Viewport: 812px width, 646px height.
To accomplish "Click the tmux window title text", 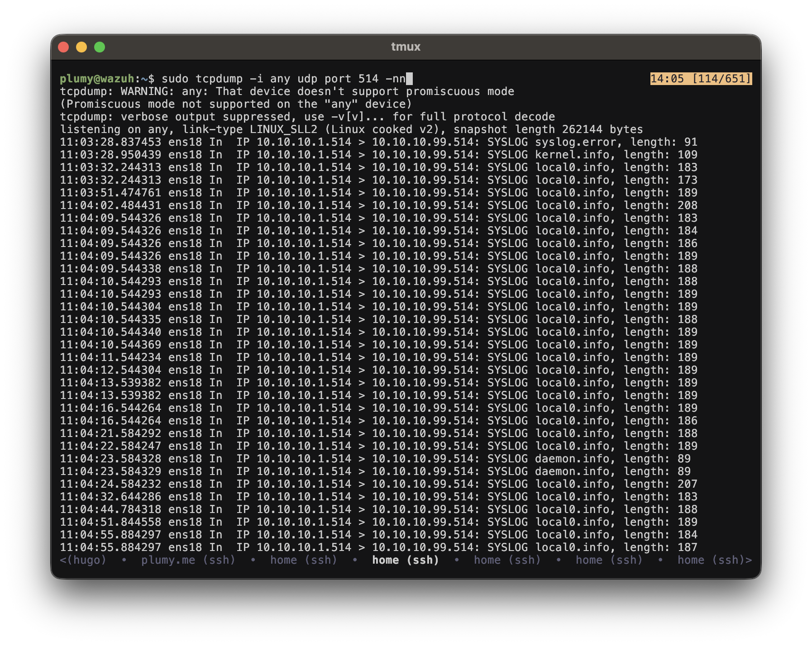I will (406, 47).
